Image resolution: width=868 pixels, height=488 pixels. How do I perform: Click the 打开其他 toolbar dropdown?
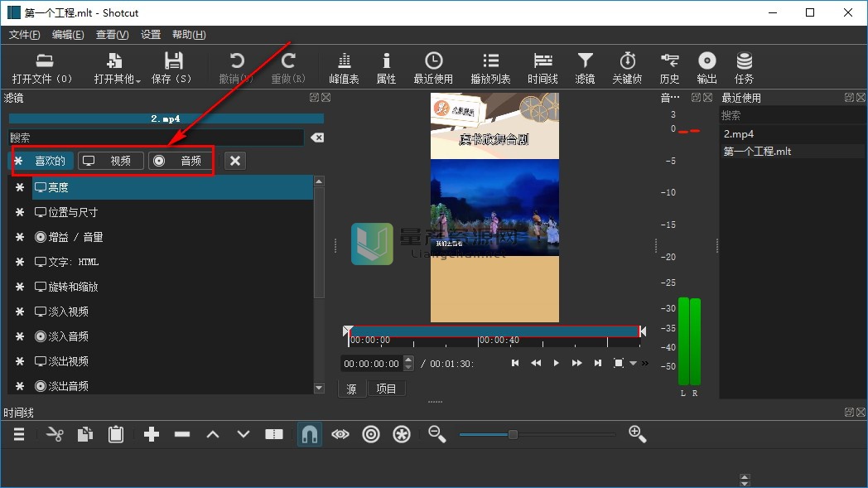(116, 68)
